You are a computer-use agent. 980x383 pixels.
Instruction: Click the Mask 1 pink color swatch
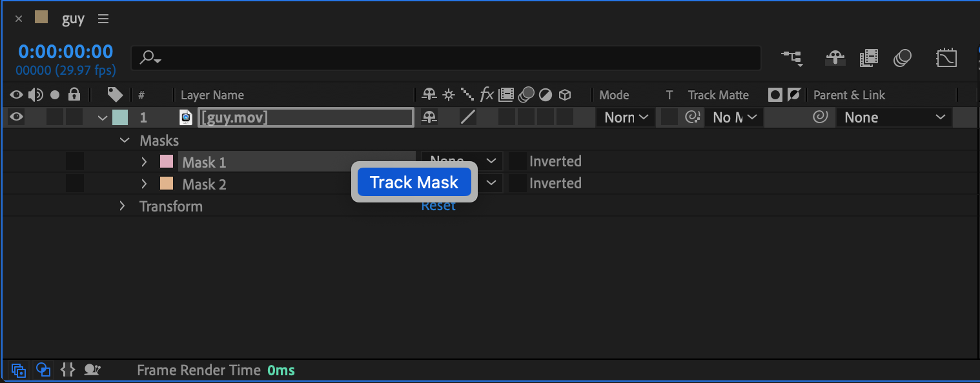click(x=167, y=162)
